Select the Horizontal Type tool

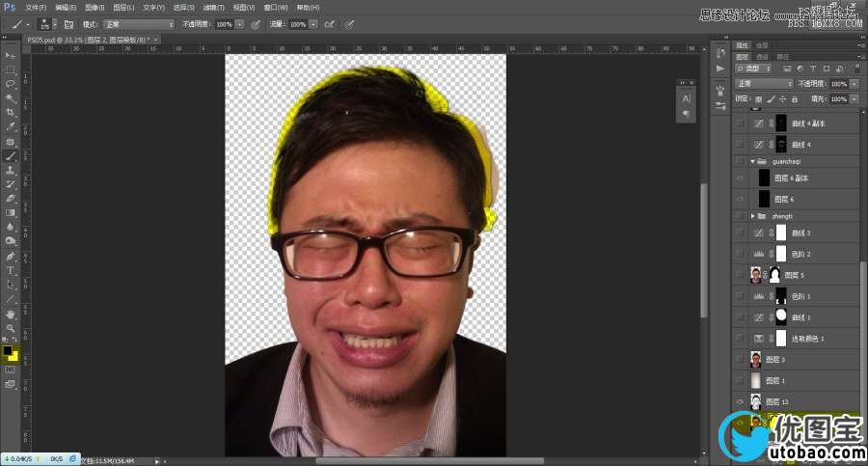[11, 270]
